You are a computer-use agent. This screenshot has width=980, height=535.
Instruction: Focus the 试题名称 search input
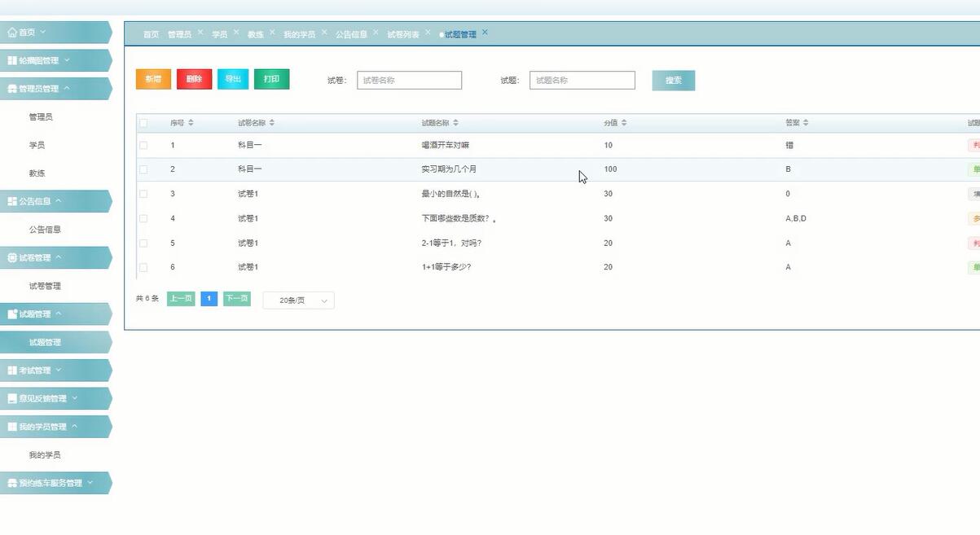point(582,81)
